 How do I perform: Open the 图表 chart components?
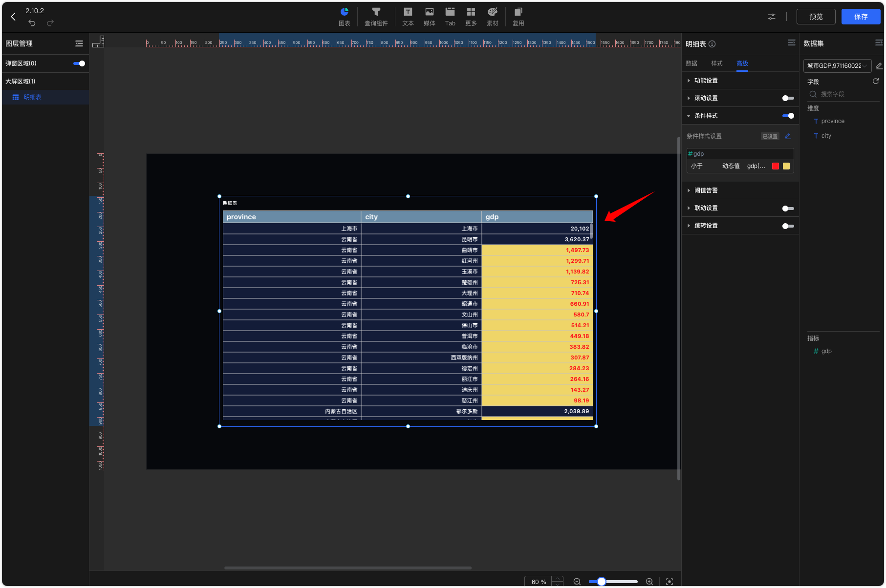345,17
